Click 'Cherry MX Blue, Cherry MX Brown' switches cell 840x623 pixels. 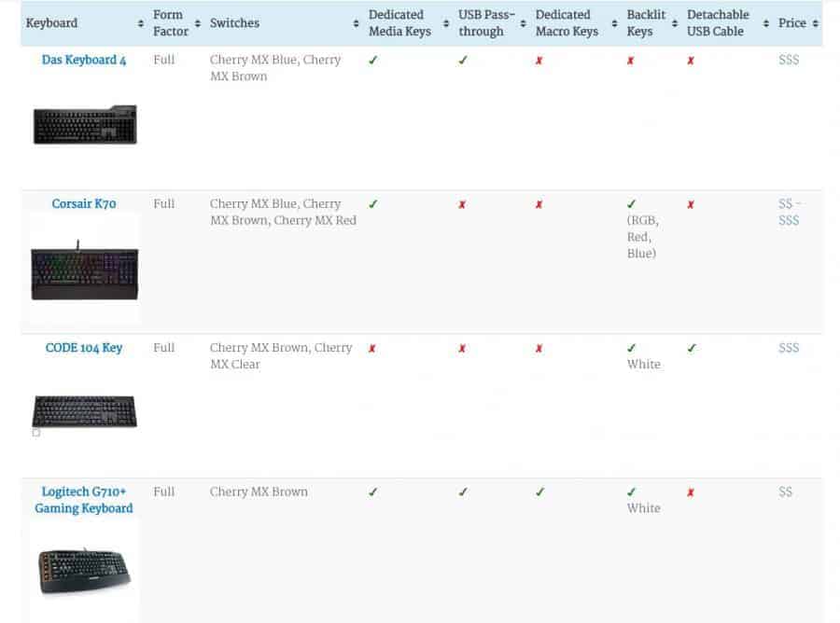click(275, 68)
